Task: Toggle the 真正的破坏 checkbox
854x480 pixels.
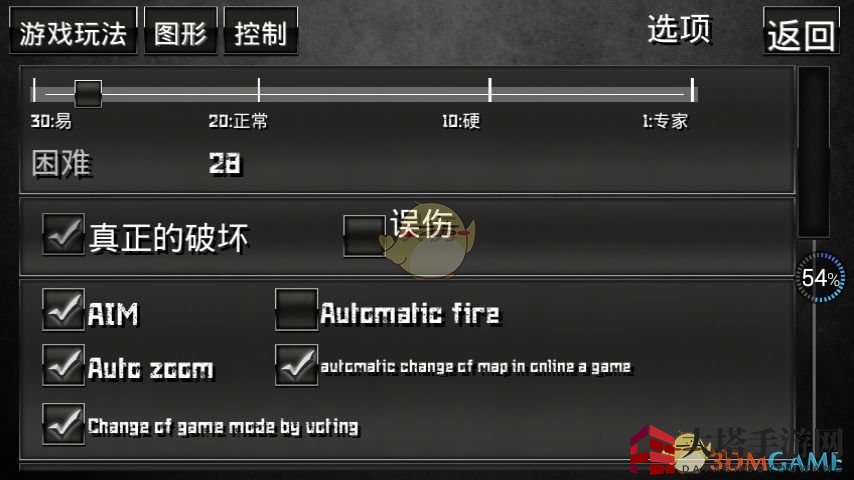Action: pyautogui.click(x=64, y=235)
